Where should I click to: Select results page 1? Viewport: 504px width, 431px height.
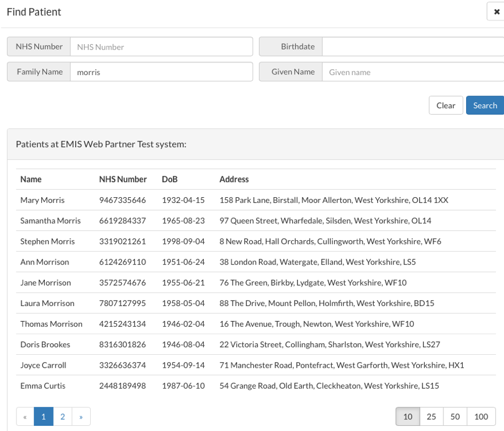click(44, 416)
